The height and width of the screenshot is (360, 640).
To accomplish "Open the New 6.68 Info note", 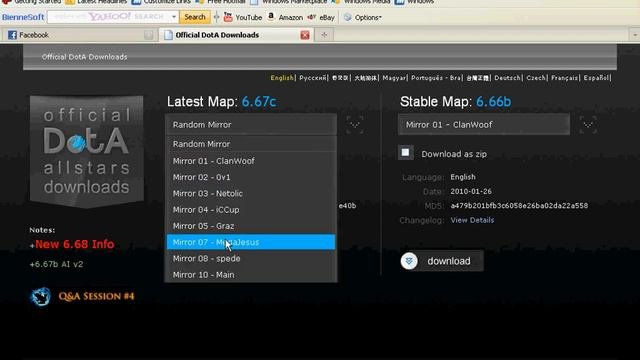I will [74, 244].
